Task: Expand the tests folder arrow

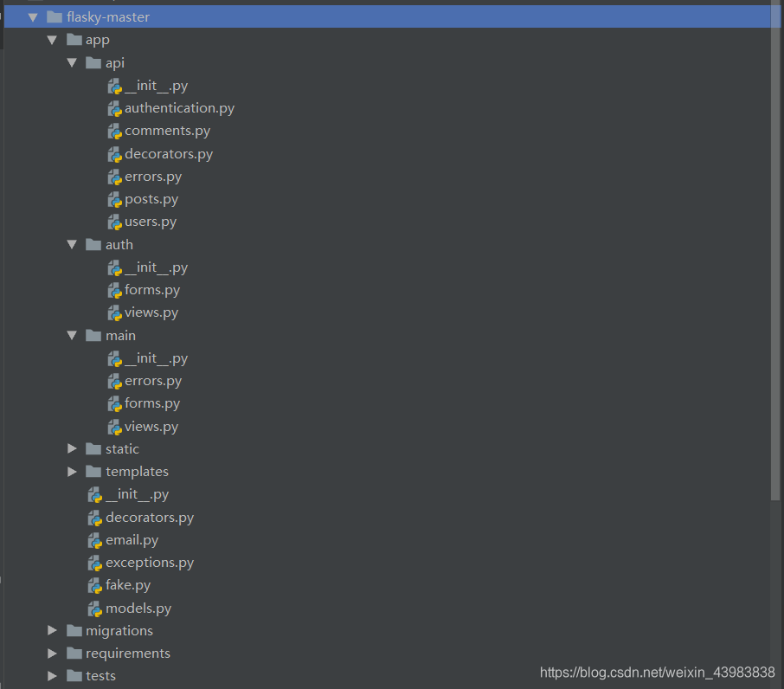Action: point(52,676)
